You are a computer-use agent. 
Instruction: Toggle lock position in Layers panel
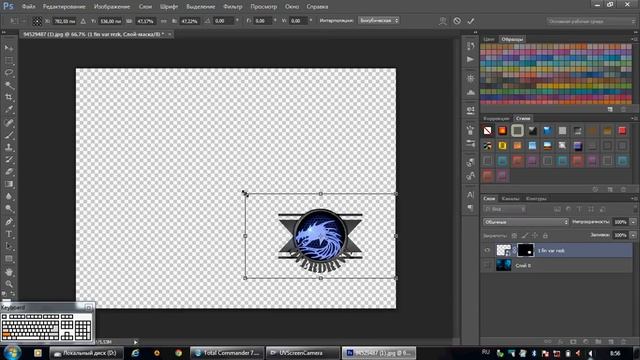(535, 236)
